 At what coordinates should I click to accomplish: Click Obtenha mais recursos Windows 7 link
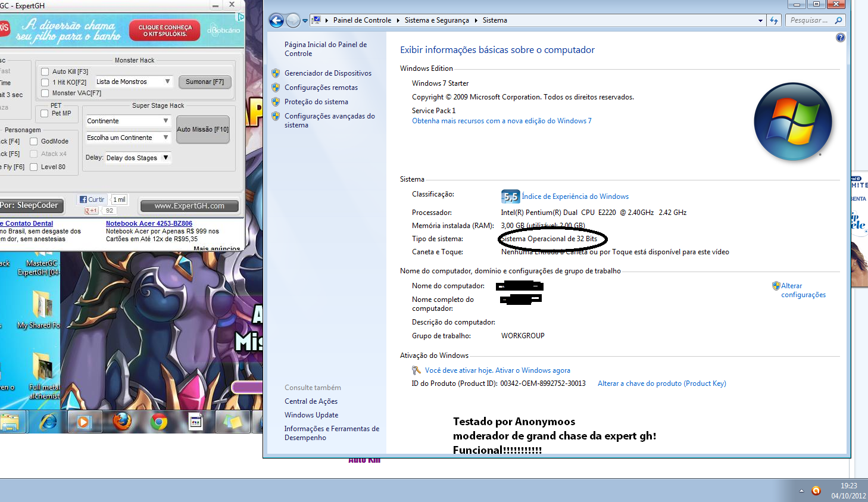(x=502, y=121)
